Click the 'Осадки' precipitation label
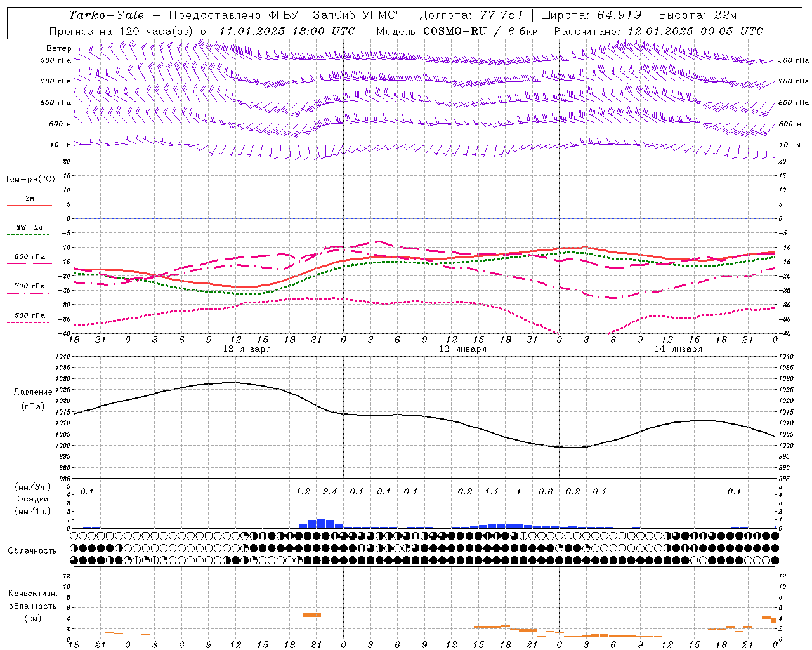The width and height of the screenshot is (812, 650). point(33,499)
